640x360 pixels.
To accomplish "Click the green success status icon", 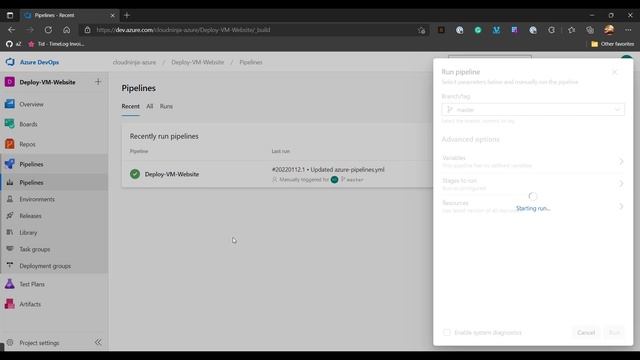I will pos(135,174).
